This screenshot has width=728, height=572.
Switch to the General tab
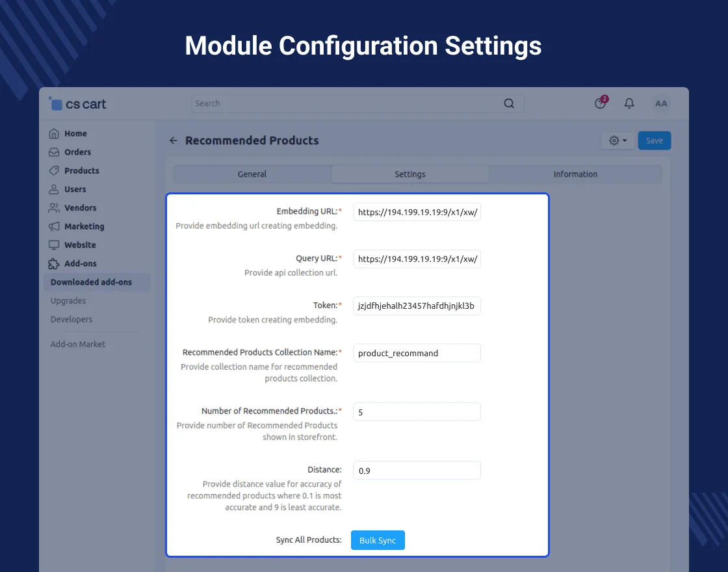click(252, 174)
